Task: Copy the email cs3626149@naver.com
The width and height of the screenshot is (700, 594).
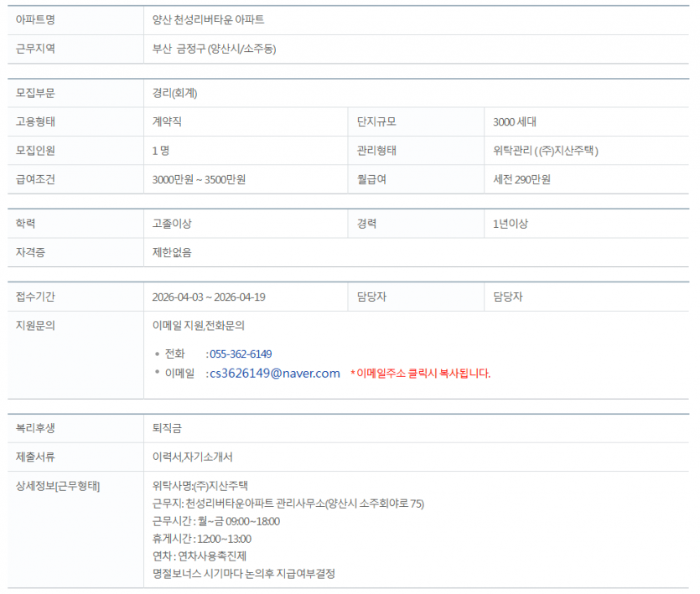Action: pos(275,373)
